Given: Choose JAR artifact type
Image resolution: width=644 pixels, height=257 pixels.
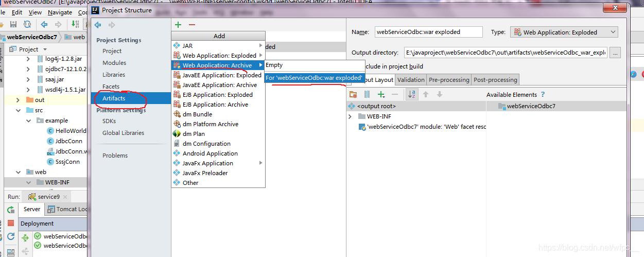Looking at the screenshot, I should click(x=218, y=46).
